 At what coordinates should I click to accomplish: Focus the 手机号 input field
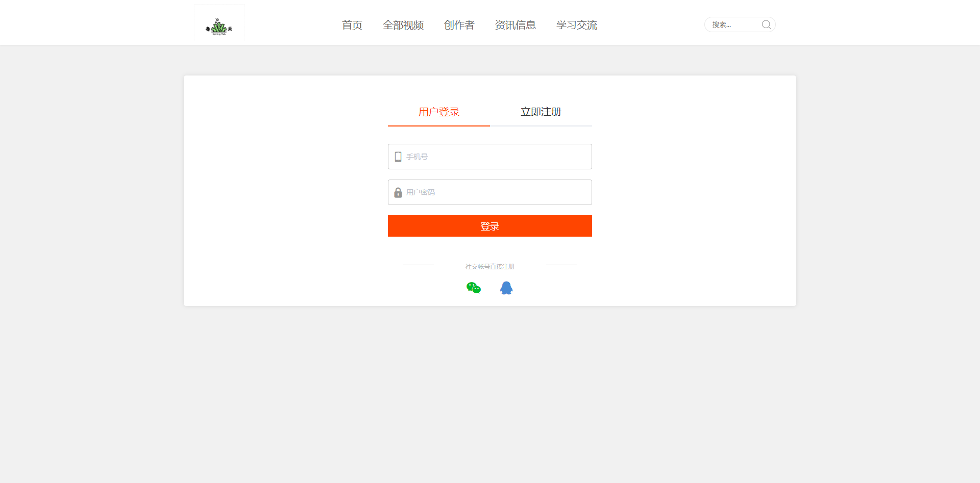pos(490,157)
